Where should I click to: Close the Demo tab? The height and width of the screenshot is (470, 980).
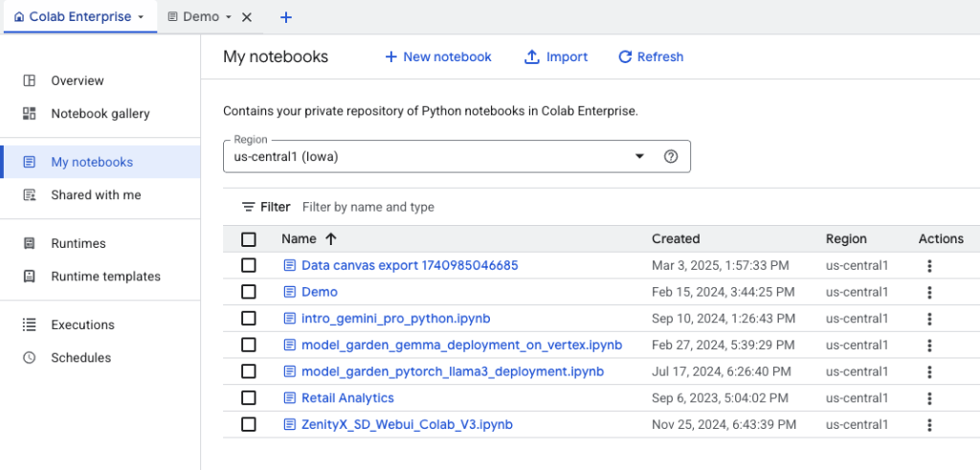tap(247, 17)
